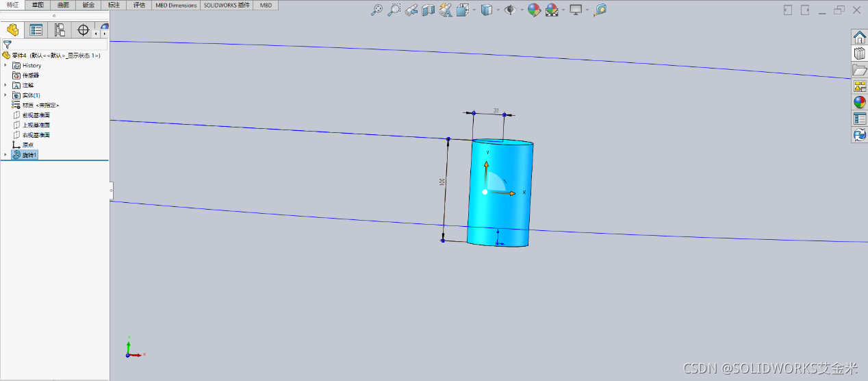Toggle the Dynamic Annotation Views icon

click(446, 10)
